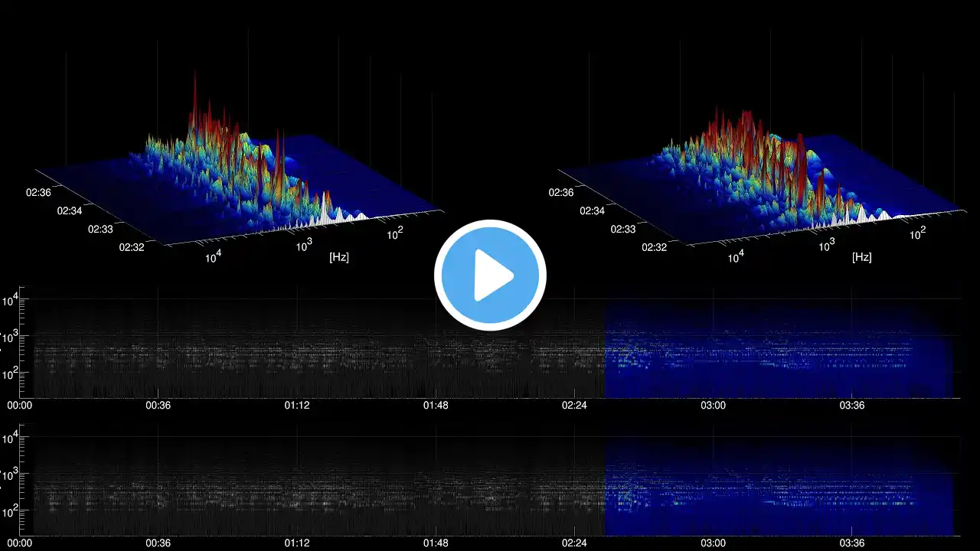Click "02:24" under the lower spectrogram
This screenshot has width=980, height=551.
(x=574, y=543)
